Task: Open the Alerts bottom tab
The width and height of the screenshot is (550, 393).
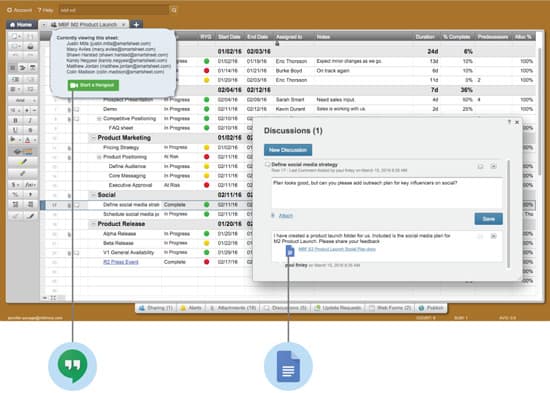Action: click(x=191, y=308)
